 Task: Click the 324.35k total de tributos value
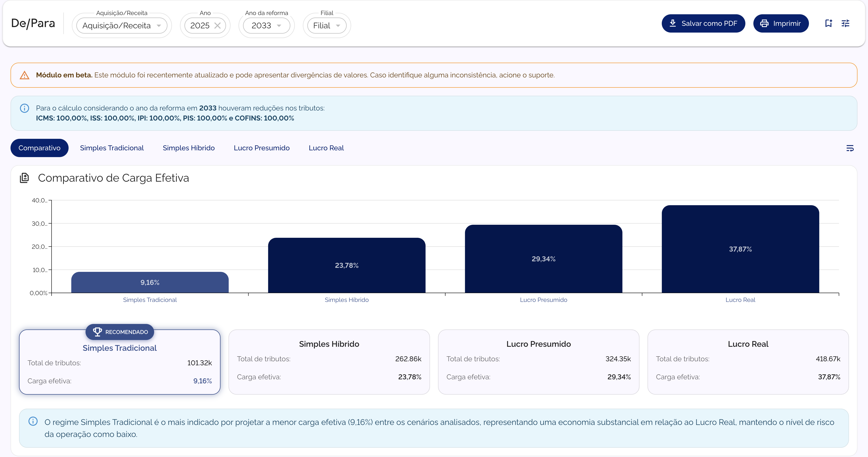coord(618,359)
